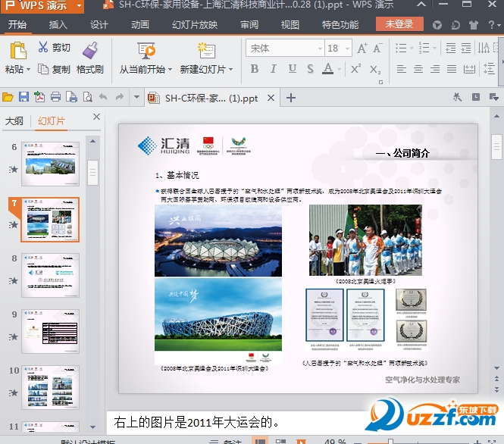Click the Export to PDF icon
This screenshot has width=504, height=444.
tap(39, 97)
